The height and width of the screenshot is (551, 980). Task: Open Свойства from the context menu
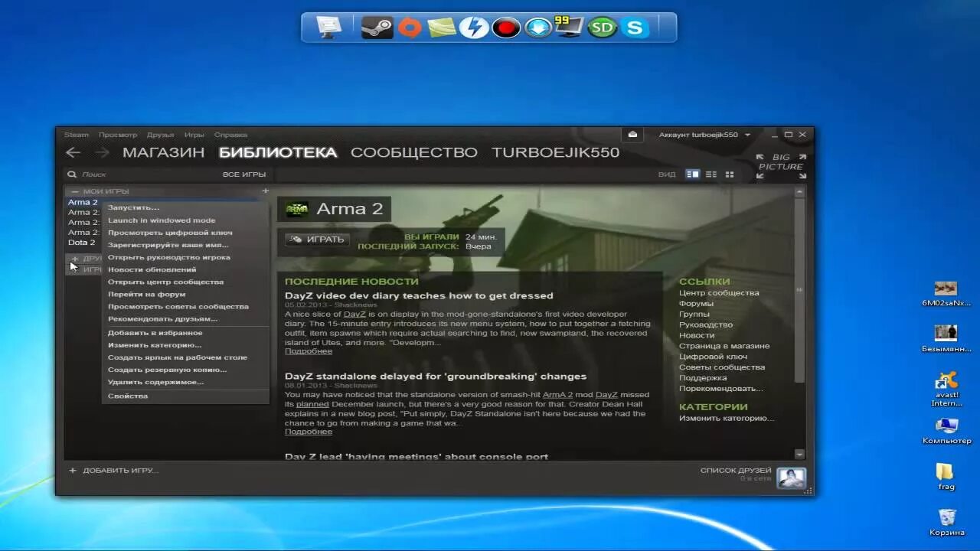point(186,396)
